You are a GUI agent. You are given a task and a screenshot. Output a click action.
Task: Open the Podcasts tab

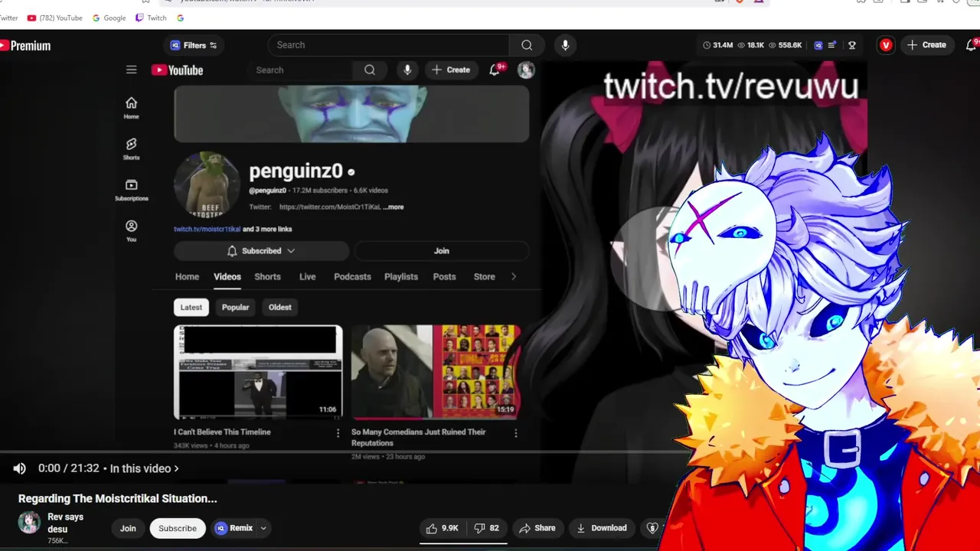tap(352, 276)
